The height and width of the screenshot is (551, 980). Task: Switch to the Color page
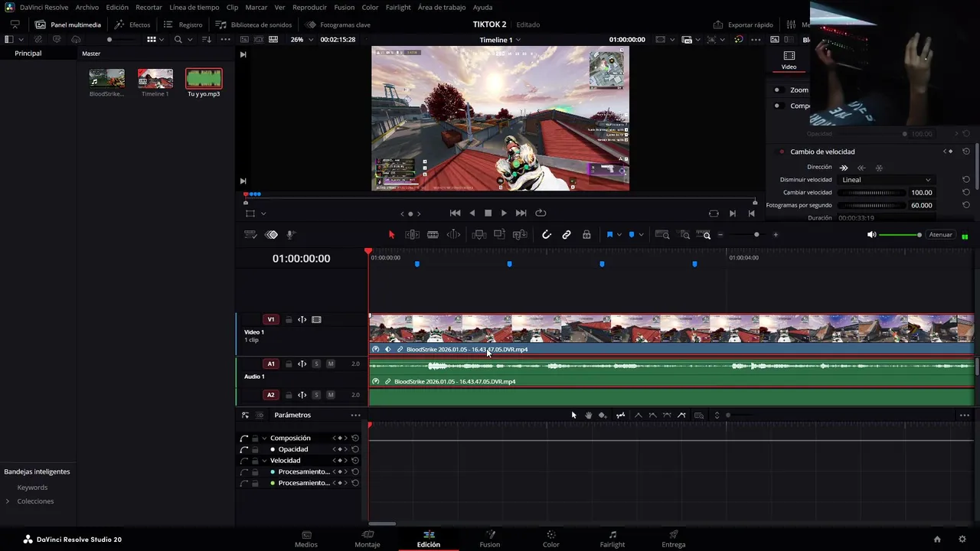pos(551,539)
